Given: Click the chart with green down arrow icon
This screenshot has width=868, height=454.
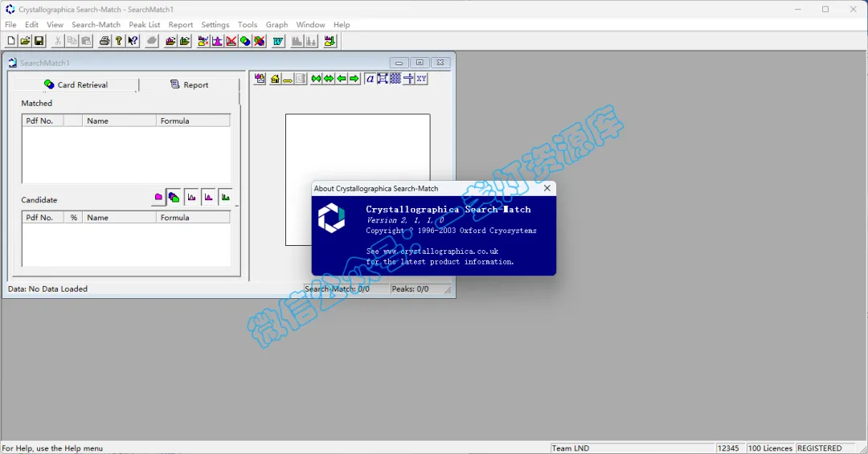Looking at the screenshot, I should point(330,41).
